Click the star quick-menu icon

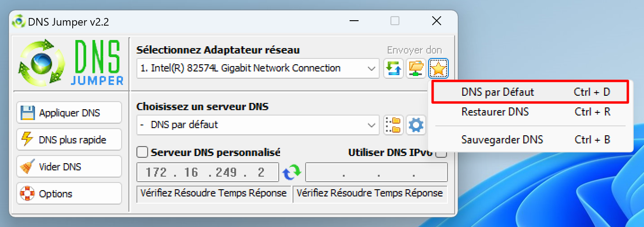click(438, 68)
